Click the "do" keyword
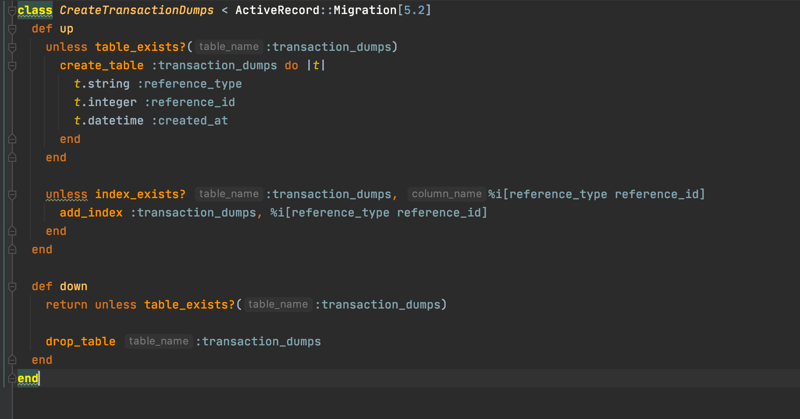The width and height of the screenshot is (800, 419). pos(291,65)
